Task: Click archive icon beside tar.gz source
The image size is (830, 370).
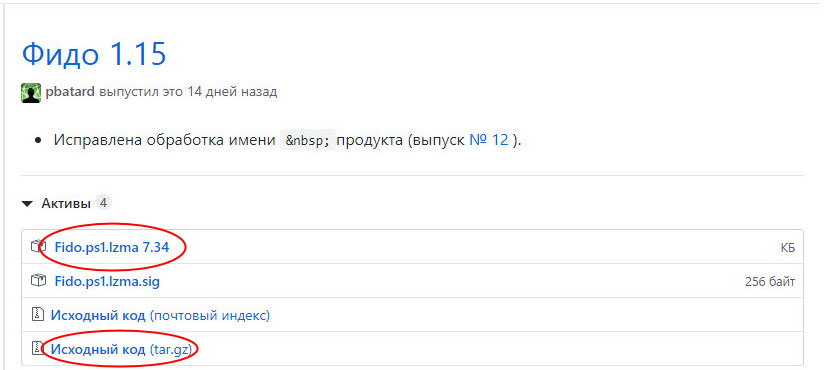Action: pyautogui.click(x=37, y=349)
